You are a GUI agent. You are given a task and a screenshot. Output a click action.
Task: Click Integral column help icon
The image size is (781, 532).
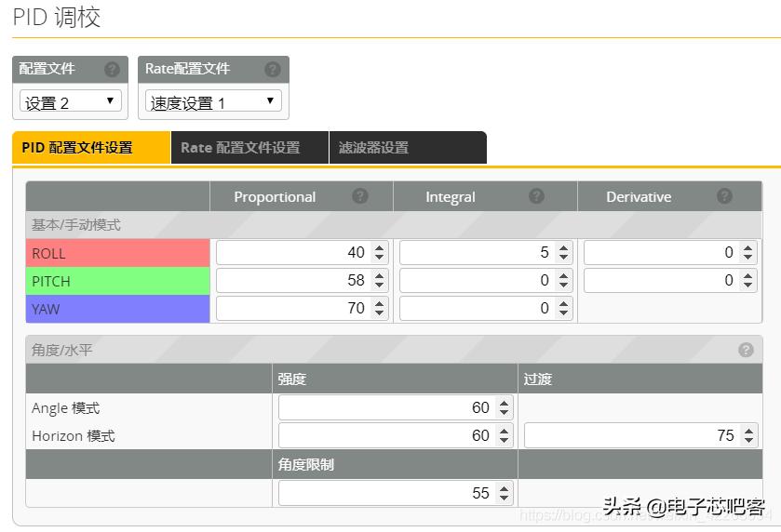(536, 196)
